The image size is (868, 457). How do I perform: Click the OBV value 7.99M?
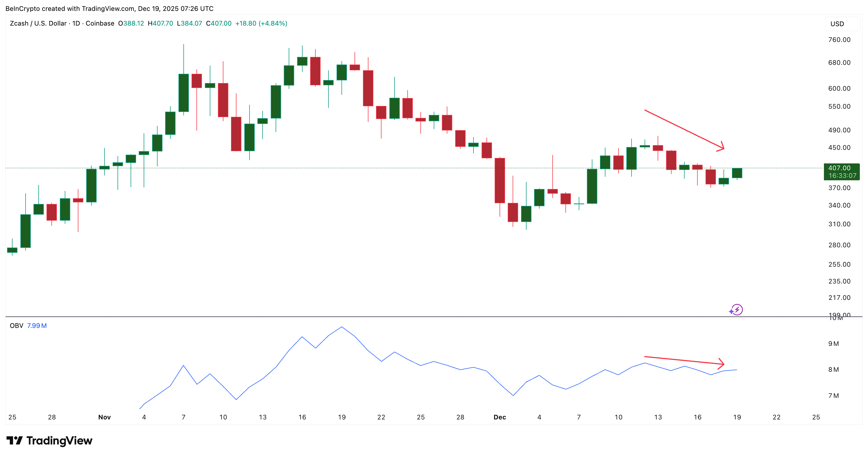click(x=37, y=325)
